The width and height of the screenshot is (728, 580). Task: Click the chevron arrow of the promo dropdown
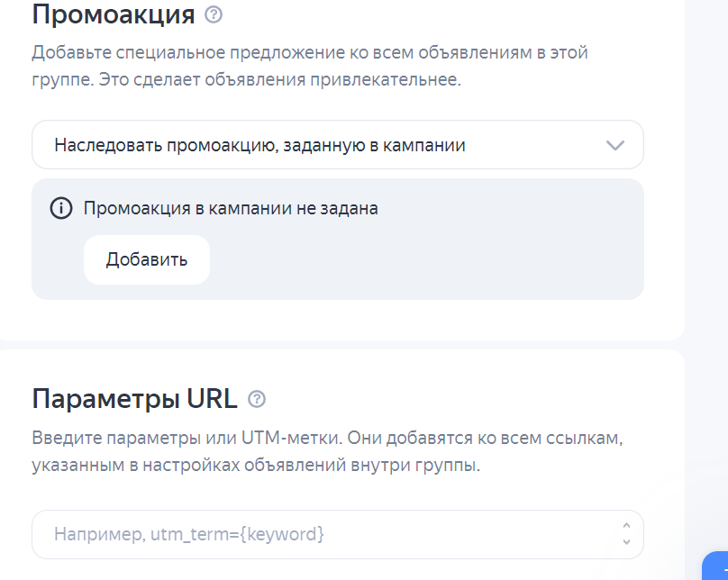click(x=615, y=145)
